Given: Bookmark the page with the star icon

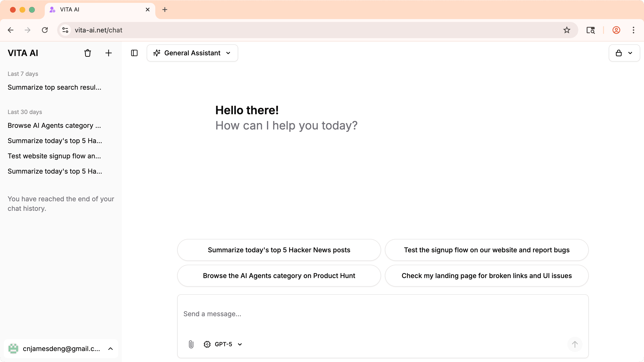Looking at the screenshot, I should click(x=567, y=30).
